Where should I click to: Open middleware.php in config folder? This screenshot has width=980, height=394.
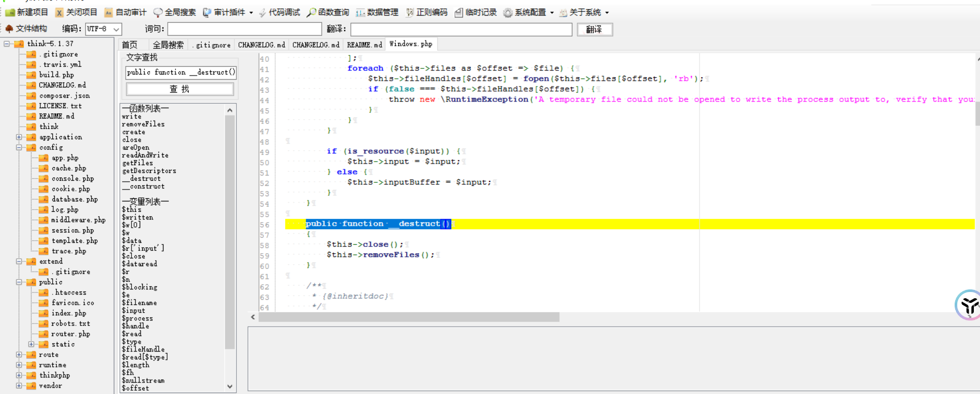(x=78, y=220)
